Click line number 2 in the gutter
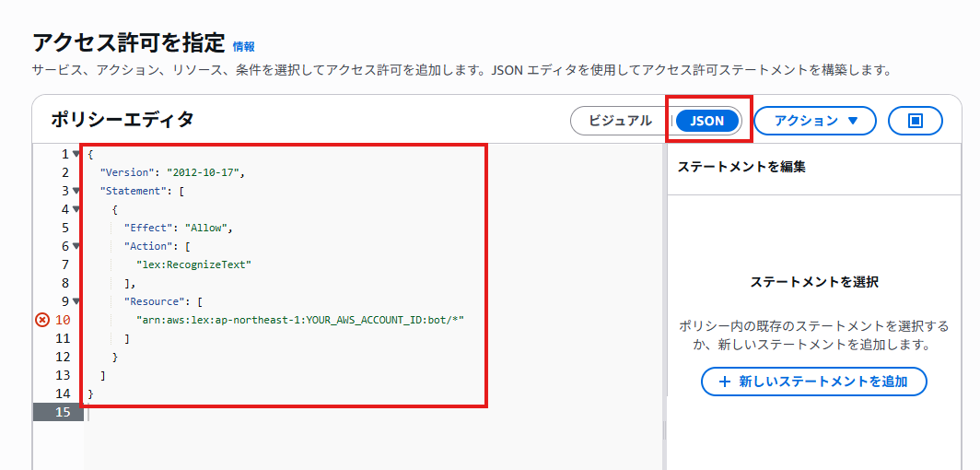Screen dimensions: 980x470 [65, 172]
